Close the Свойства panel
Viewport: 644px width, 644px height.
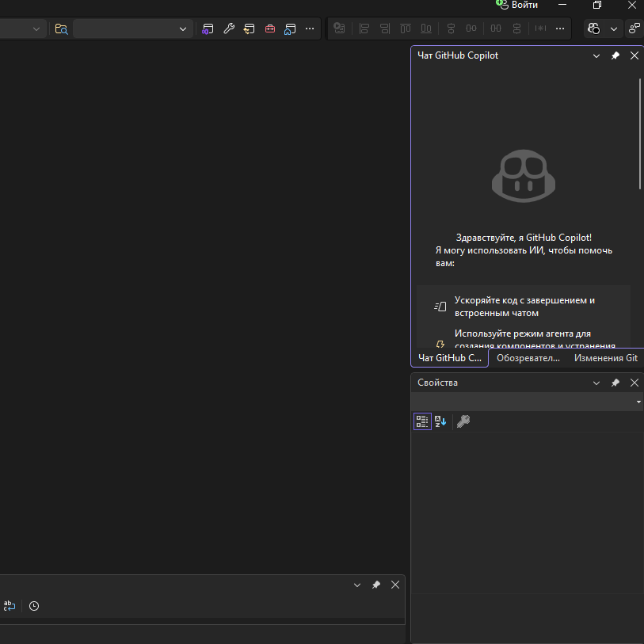634,383
